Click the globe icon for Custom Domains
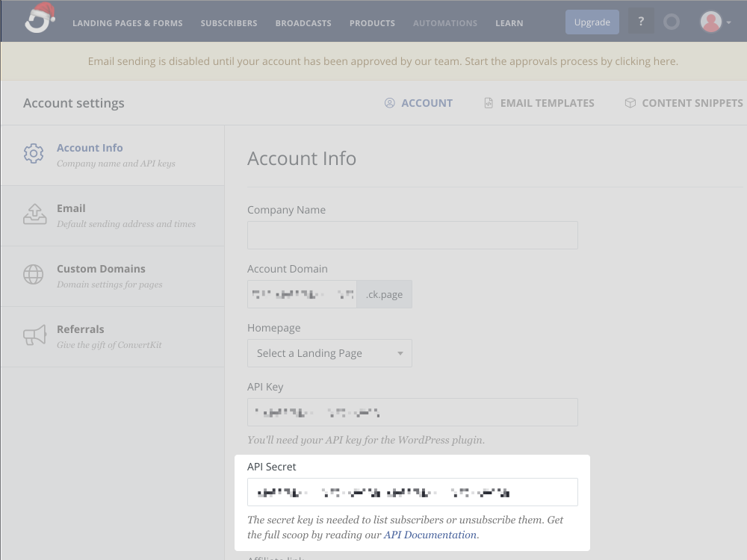This screenshot has height=560, width=747. (x=34, y=276)
